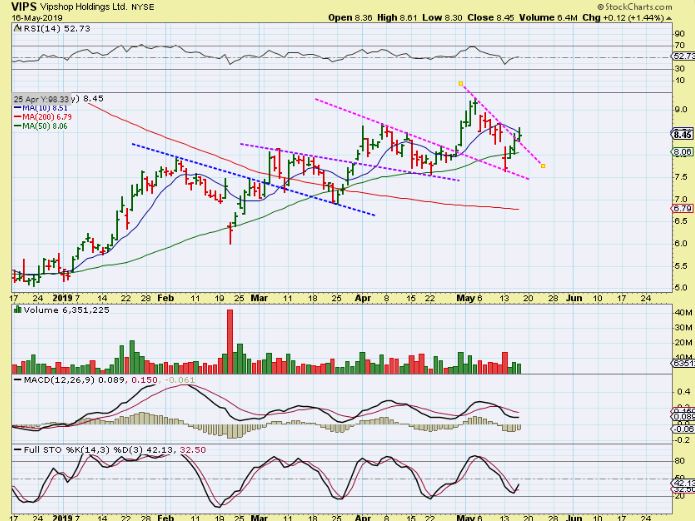Click the Low 8.30 value
695x521 pixels.
coord(442,18)
